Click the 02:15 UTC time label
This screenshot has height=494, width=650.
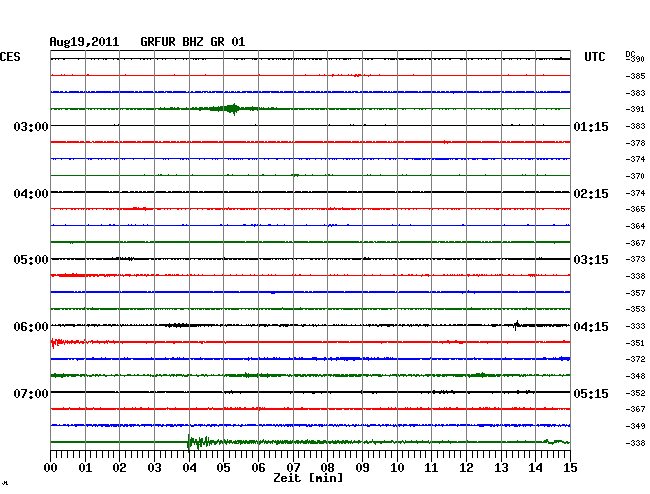(591, 194)
